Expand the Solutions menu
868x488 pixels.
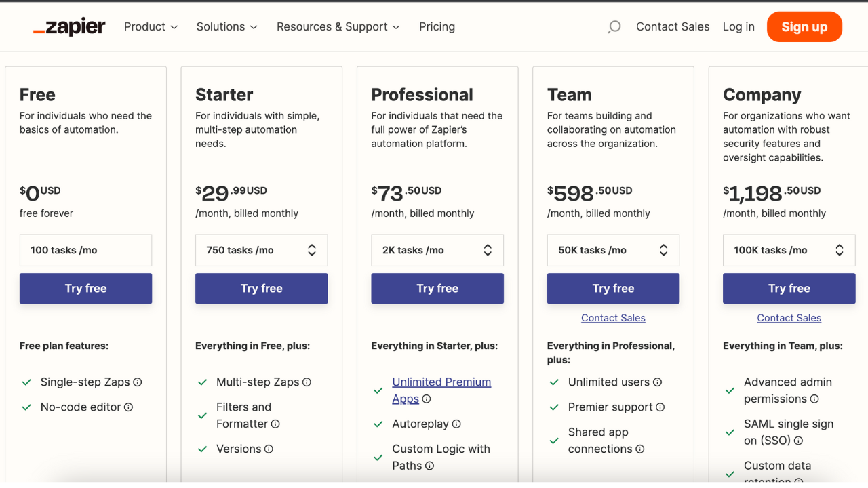pyautogui.click(x=226, y=27)
